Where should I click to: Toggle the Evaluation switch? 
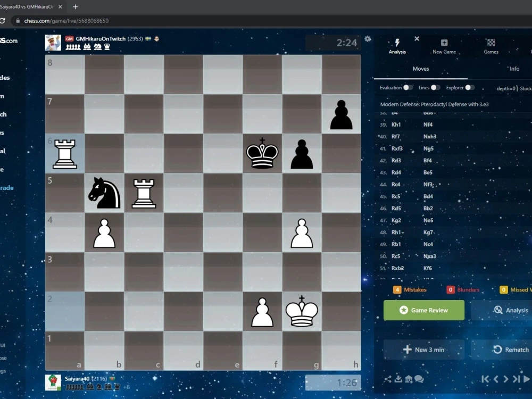coord(408,88)
